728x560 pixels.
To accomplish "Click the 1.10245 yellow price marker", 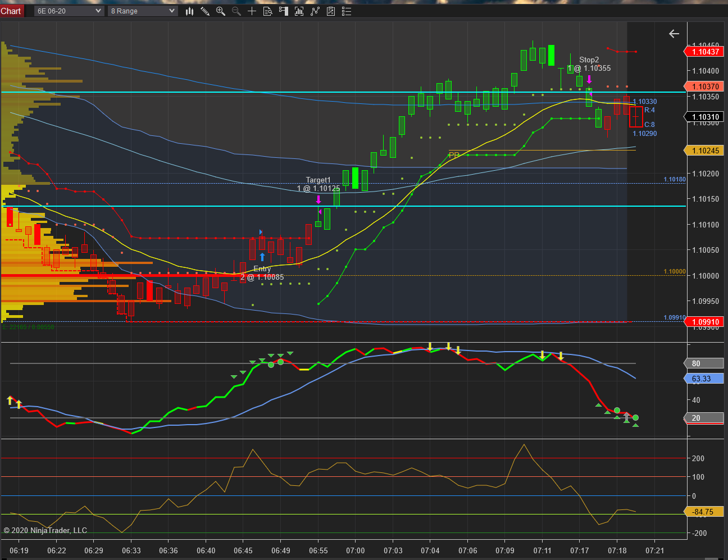I will click(704, 151).
